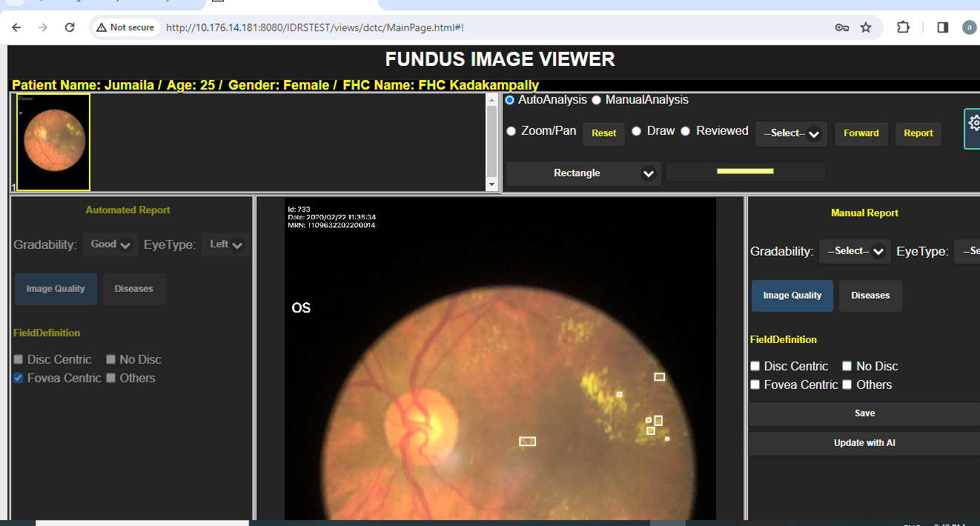980x526 pixels.
Task: Click the browser forward arrow
Action: pos(43,27)
